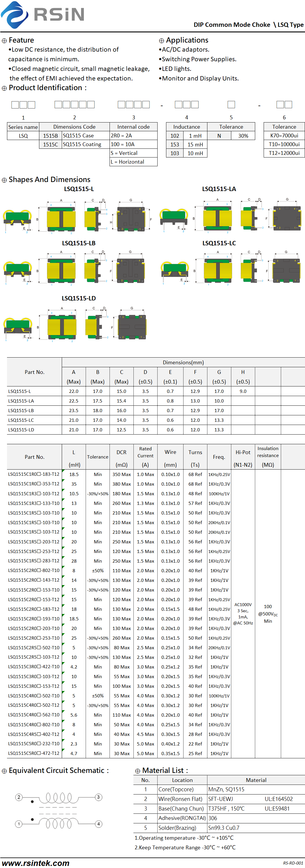Click the 'SQ1515 Case' cell
Screen dimensions: 305x868
pos(86,136)
